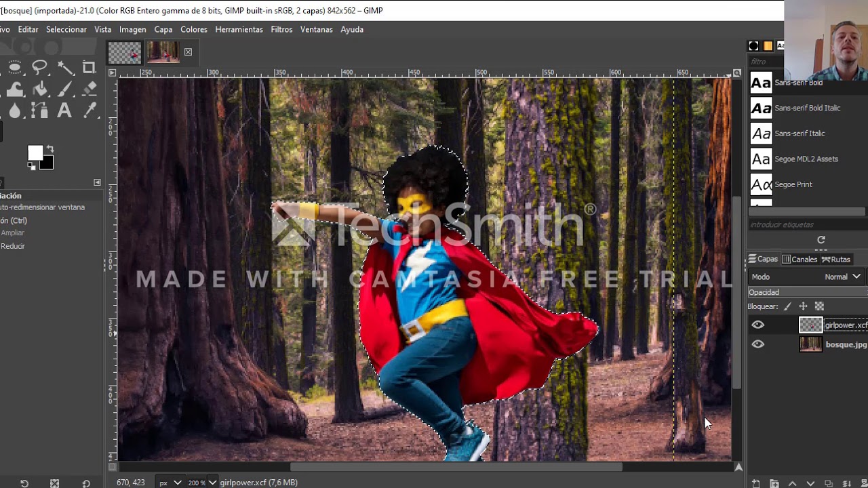
Task: Open the tool options panel menu arrow
Action: [x=97, y=182]
